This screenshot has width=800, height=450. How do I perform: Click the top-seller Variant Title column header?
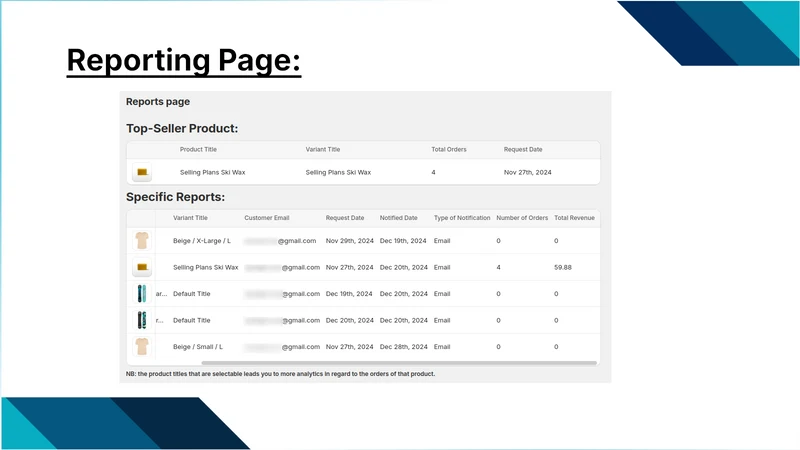pos(322,149)
